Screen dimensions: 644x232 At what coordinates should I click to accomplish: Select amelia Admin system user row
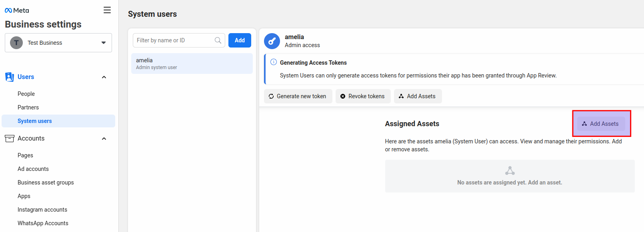[x=192, y=63]
